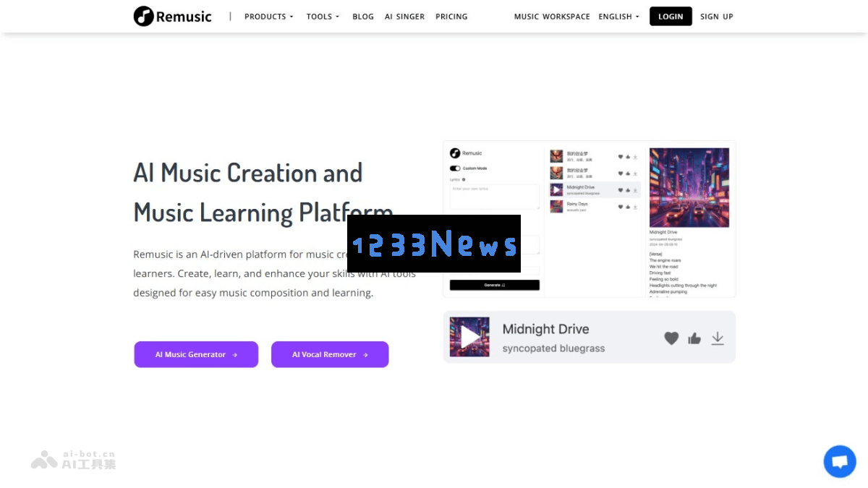
Task: Heart the Rainy Days song row
Action: pos(620,207)
